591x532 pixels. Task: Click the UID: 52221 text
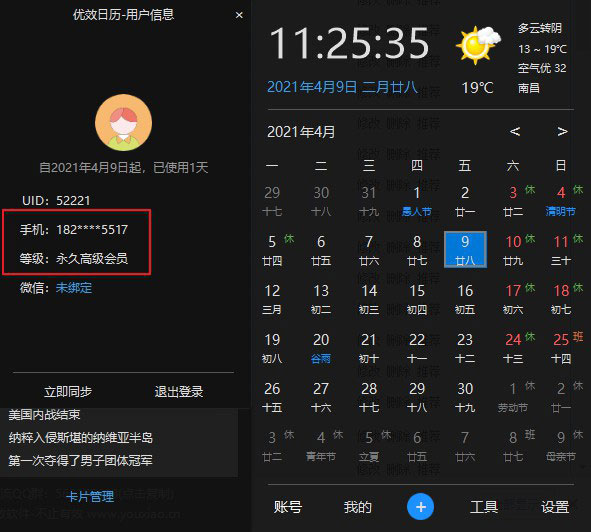pos(56,200)
